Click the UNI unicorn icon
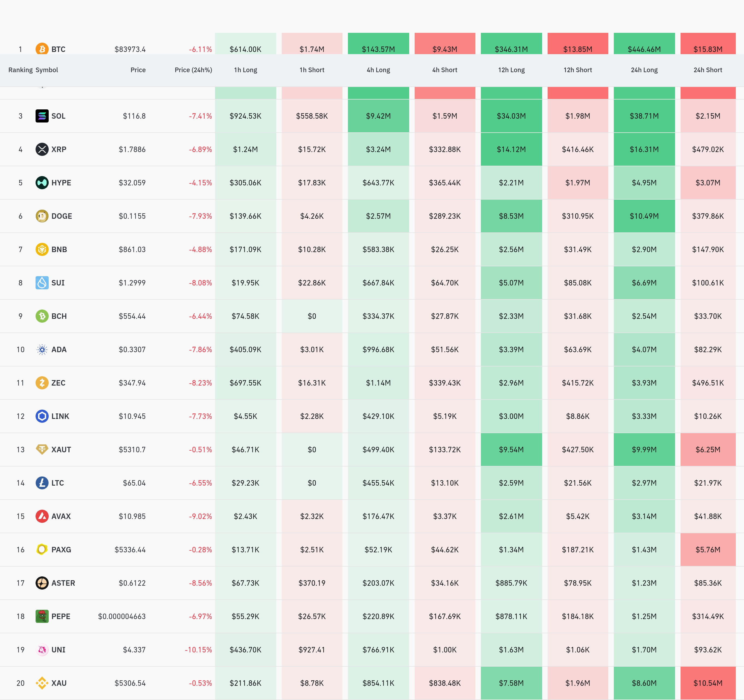 (42, 649)
